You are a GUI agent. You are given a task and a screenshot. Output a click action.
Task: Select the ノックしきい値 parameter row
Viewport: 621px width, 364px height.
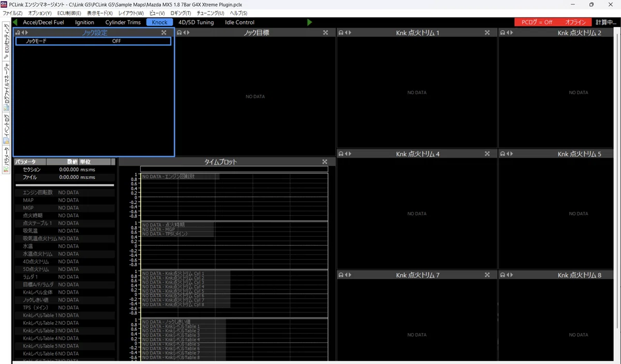click(64, 300)
